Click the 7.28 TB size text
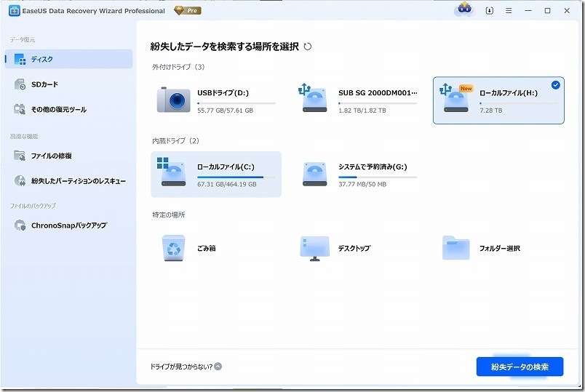 click(491, 111)
